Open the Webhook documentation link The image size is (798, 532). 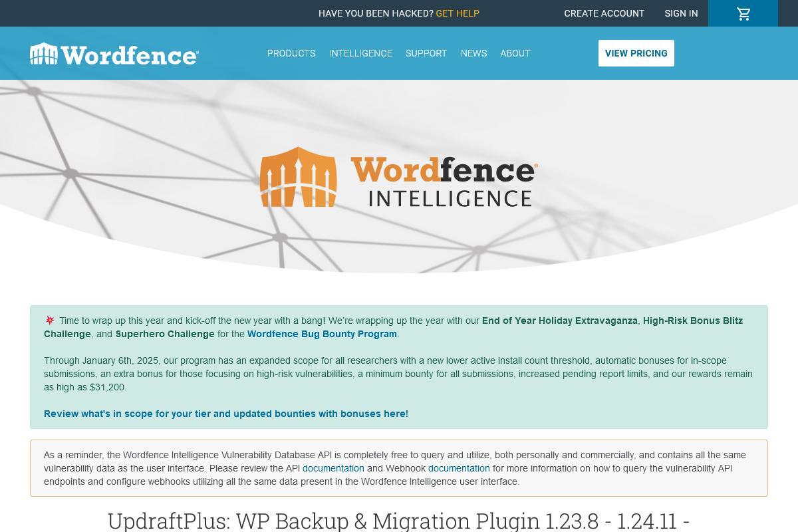click(x=459, y=468)
